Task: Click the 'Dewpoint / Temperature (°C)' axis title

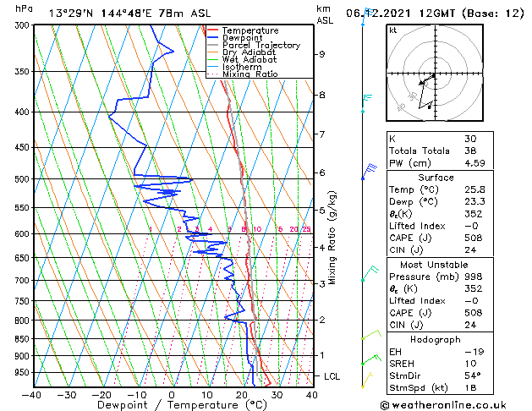Action: pos(182,405)
